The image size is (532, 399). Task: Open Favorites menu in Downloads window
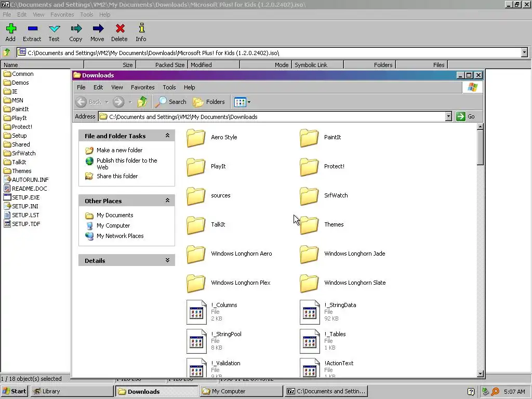(x=142, y=87)
